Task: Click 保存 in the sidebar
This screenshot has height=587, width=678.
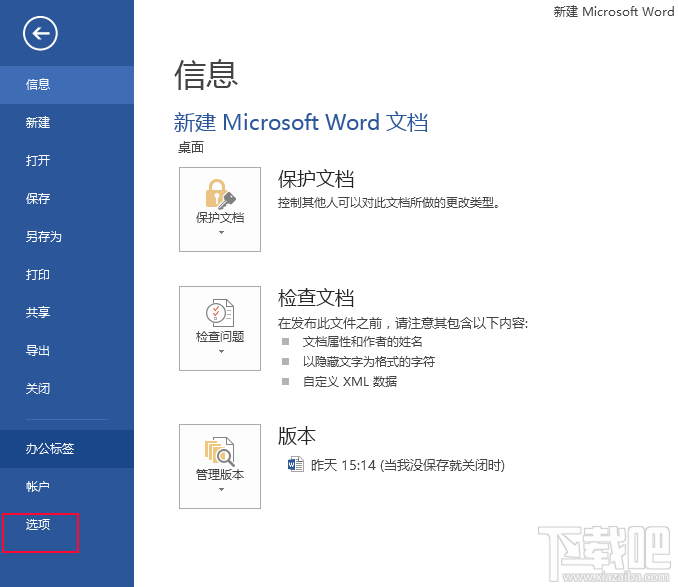Action: coord(67,199)
